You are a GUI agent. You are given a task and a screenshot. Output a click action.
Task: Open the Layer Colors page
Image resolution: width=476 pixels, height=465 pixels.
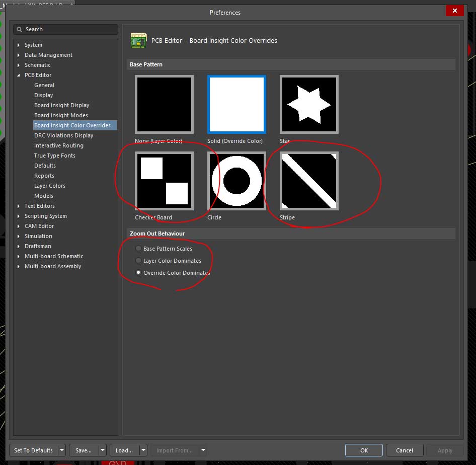[x=50, y=186]
